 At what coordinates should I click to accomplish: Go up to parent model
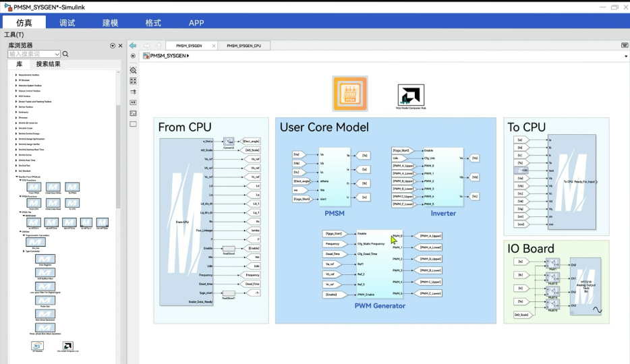click(x=159, y=45)
